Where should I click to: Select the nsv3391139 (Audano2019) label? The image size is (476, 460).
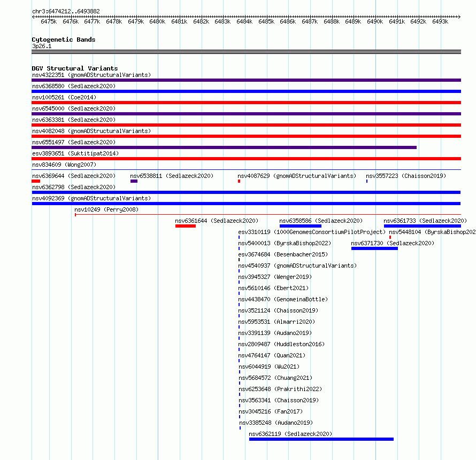point(275,333)
